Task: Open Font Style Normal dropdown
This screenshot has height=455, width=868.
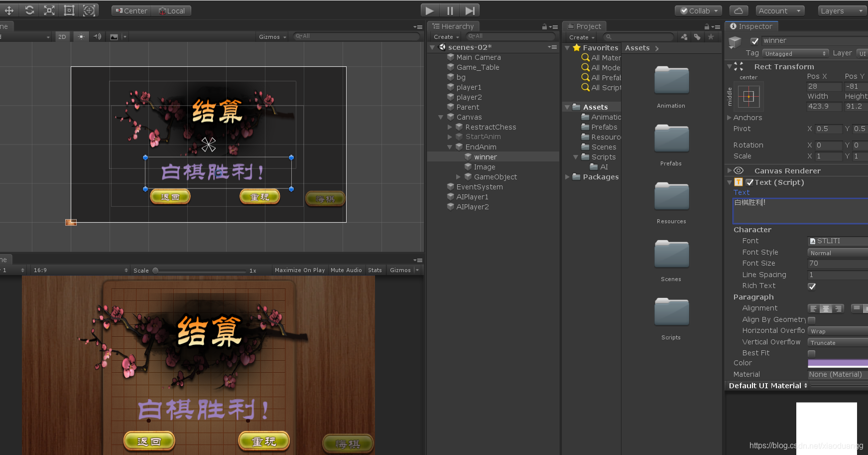Action: [838, 253]
